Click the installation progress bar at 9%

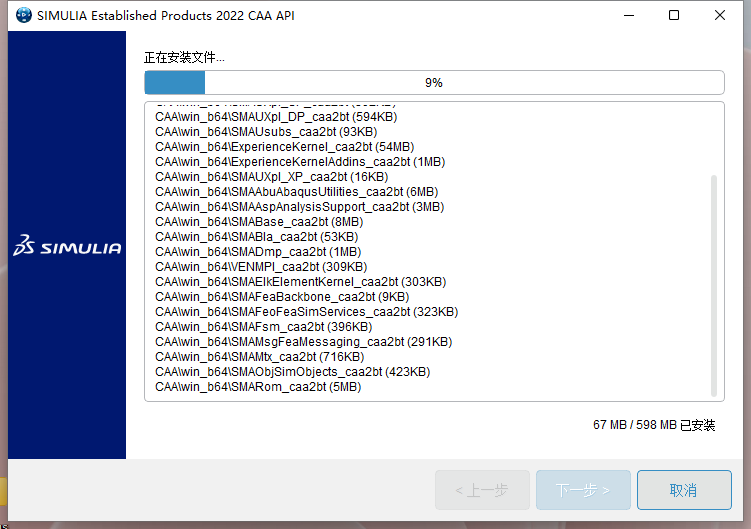(434, 82)
